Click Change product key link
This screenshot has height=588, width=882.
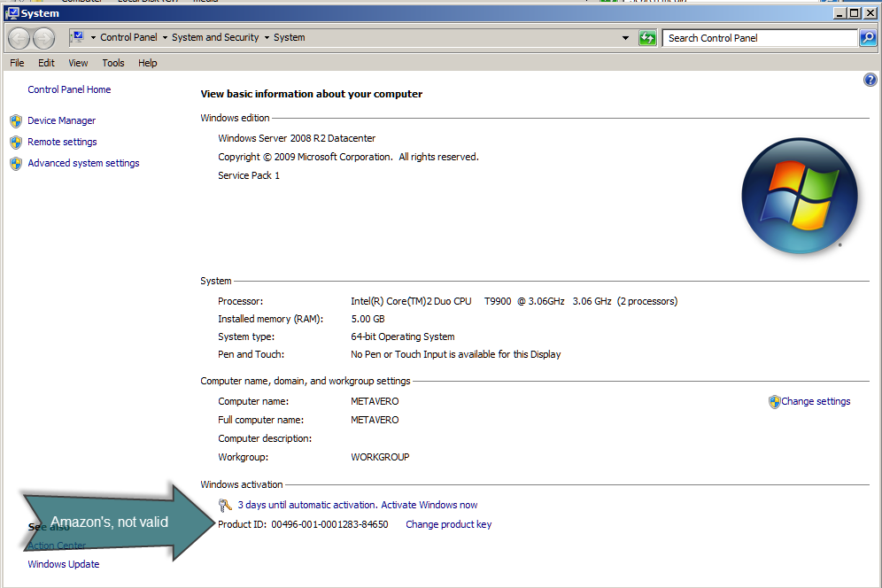[448, 524]
